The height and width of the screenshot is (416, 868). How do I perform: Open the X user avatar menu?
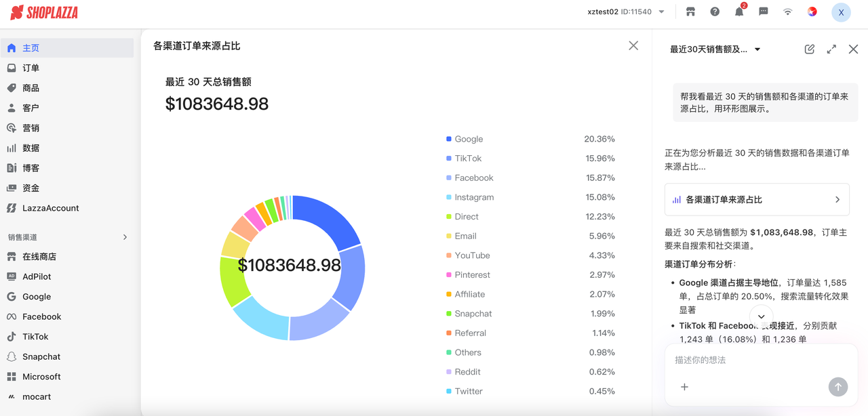coord(841,12)
